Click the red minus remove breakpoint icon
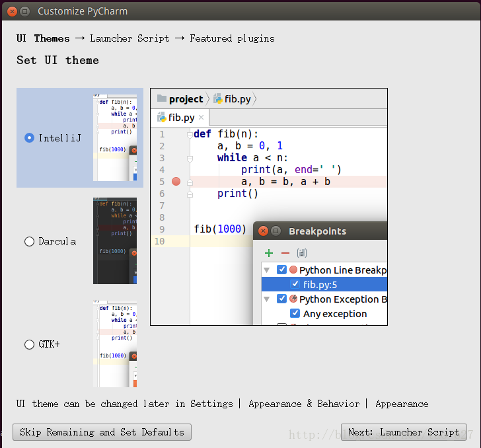Viewport: 481px width, 448px height. click(x=285, y=253)
